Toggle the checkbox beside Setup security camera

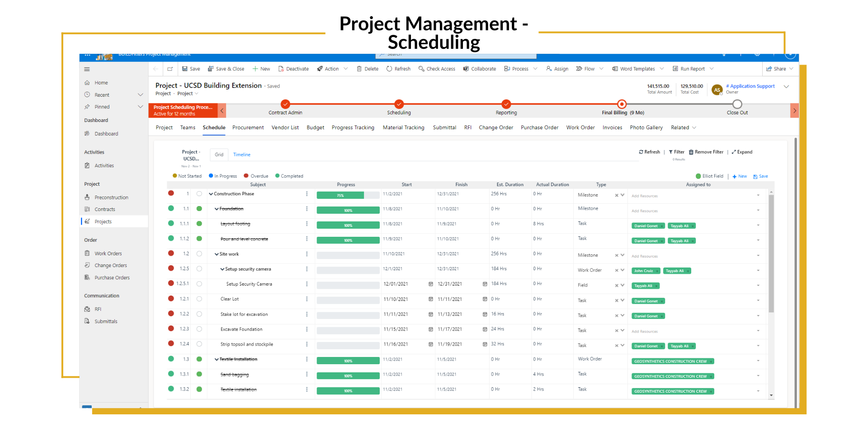pos(199,268)
